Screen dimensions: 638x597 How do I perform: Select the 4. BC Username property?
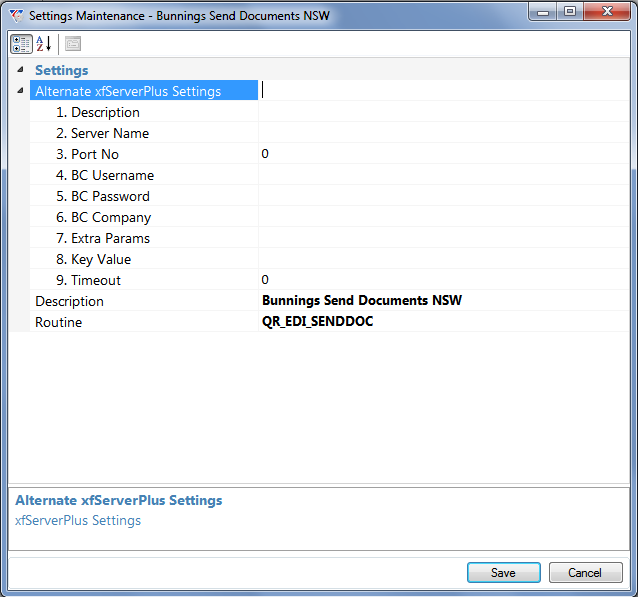(x=144, y=175)
